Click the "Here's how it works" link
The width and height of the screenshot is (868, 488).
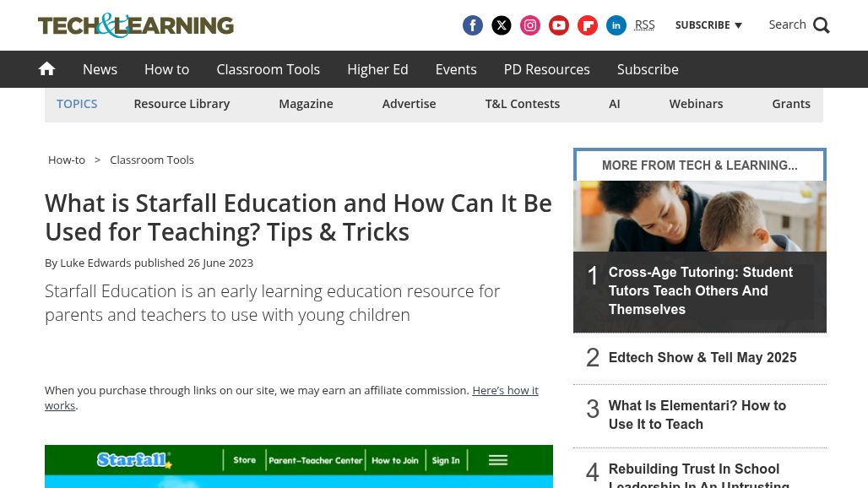pos(292,398)
